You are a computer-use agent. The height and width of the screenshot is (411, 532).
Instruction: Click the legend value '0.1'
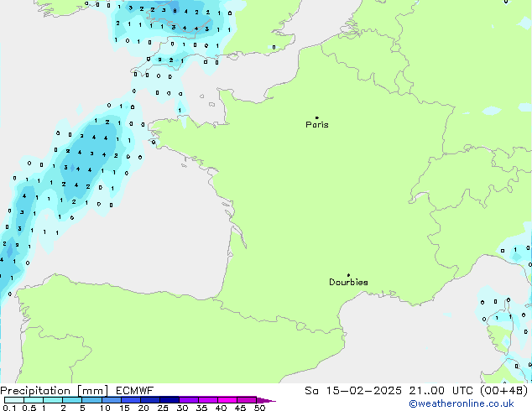tap(9, 408)
